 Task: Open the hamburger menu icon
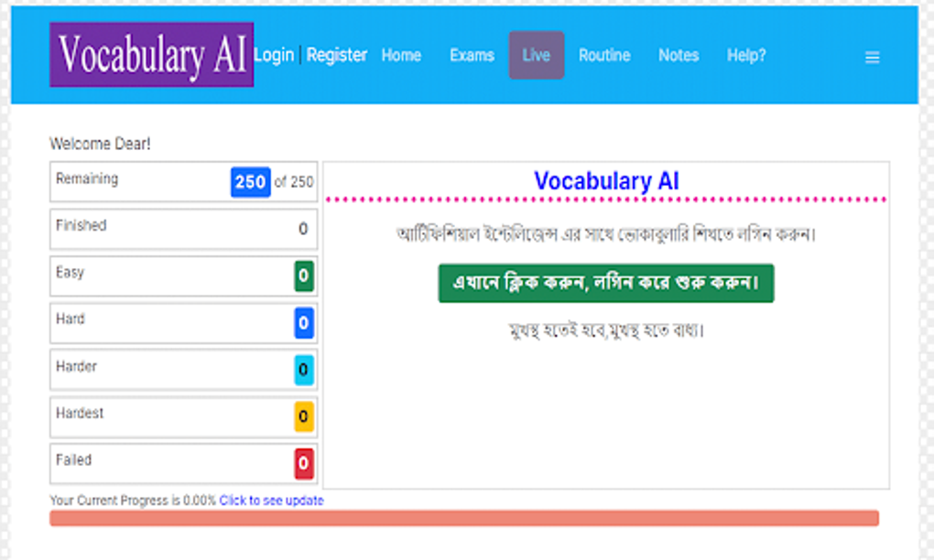(x=872, y=57)
